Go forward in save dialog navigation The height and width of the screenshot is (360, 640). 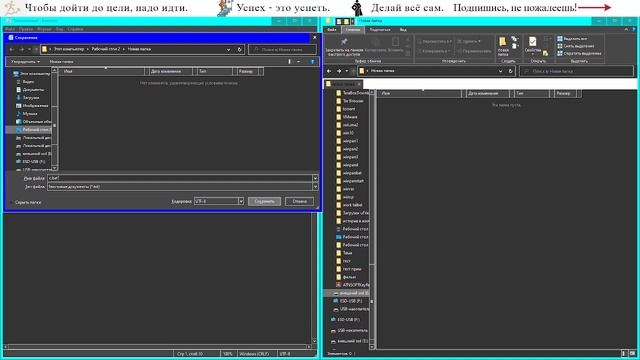coord(21,49)
